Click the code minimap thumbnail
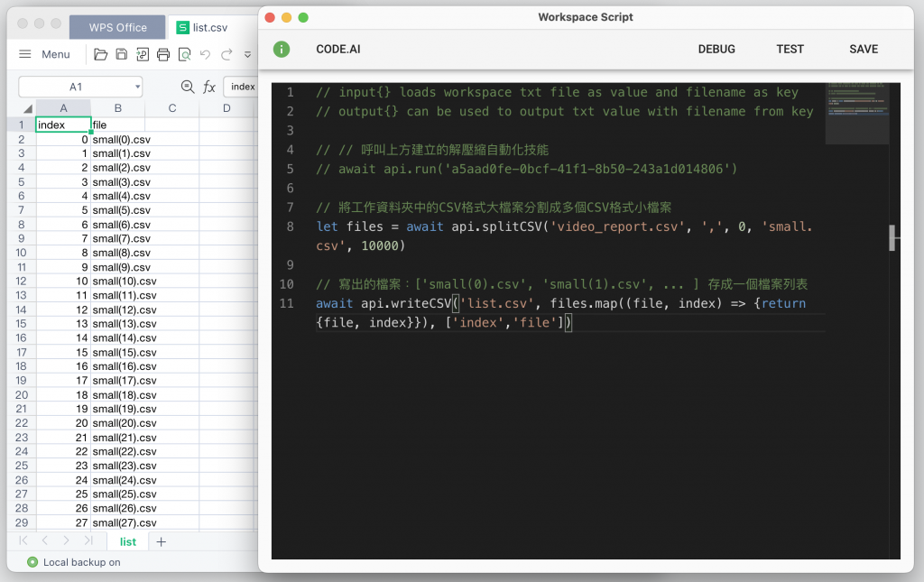The height and width of the screenshot is (582, 924). 857,113
